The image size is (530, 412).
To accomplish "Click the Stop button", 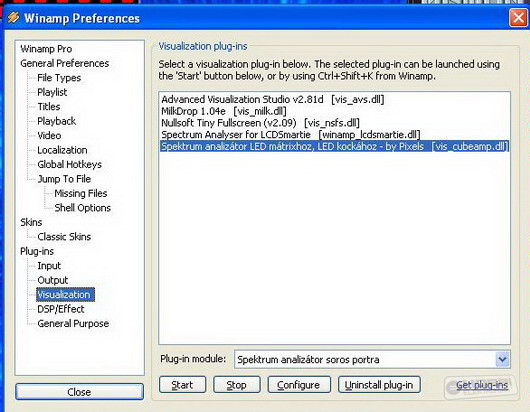I will coord(237,385).
